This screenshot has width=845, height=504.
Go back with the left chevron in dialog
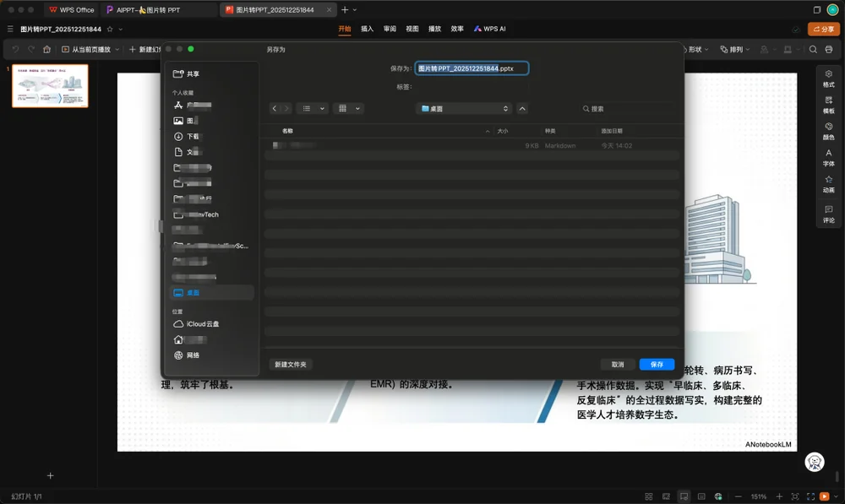(x=275, y=108)
